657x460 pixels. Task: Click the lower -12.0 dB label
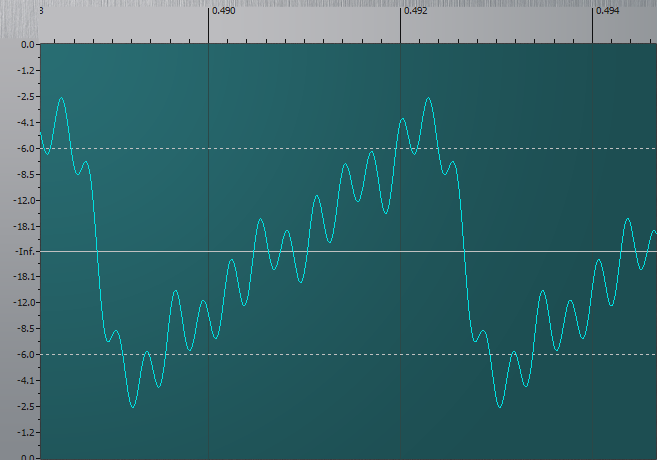24,302
